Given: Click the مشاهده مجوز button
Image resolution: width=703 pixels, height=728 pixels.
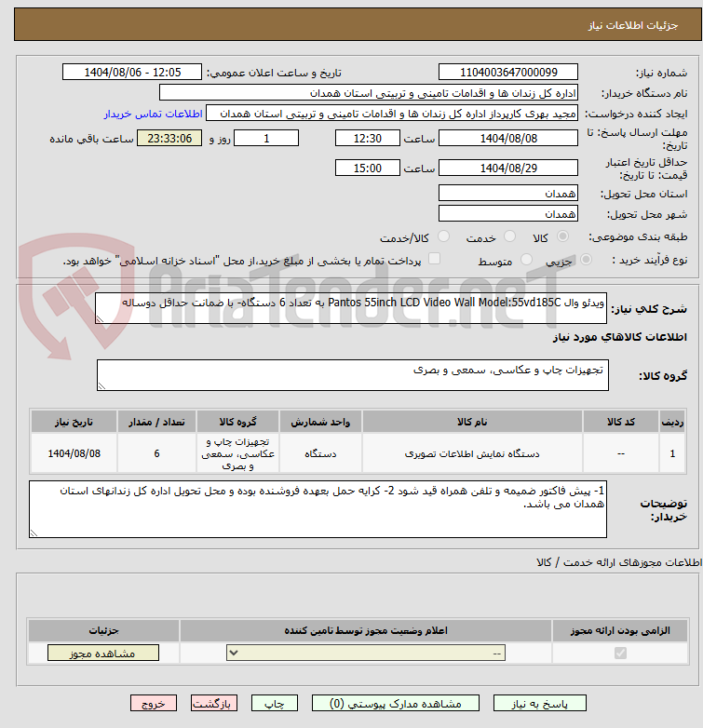Looking at the screenshot, I should click(x=103, y=653).
